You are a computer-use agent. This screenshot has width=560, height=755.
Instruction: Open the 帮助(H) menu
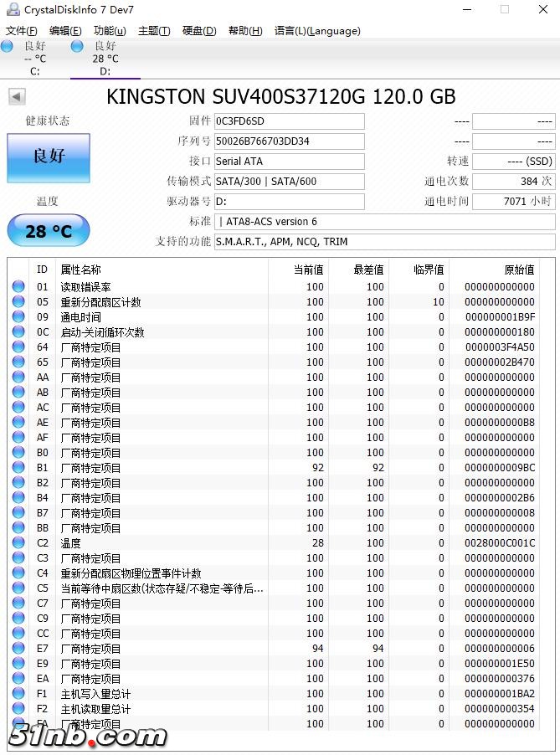tap(245, 31)
